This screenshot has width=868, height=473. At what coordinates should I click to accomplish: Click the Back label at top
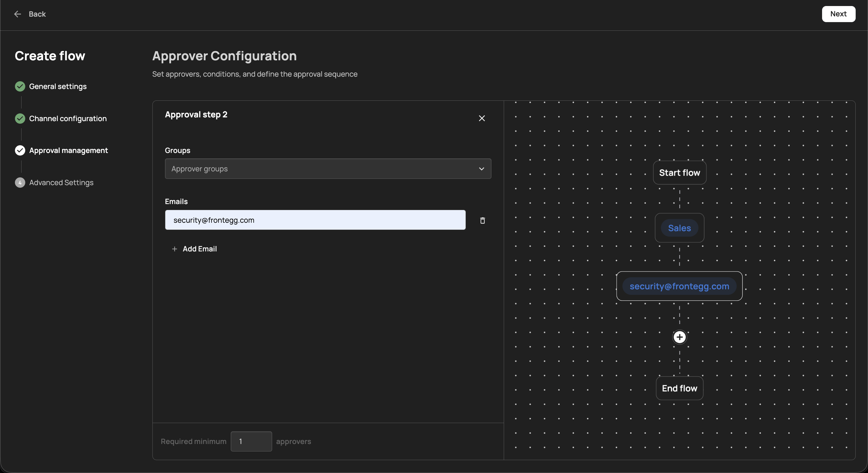point(37,14)
